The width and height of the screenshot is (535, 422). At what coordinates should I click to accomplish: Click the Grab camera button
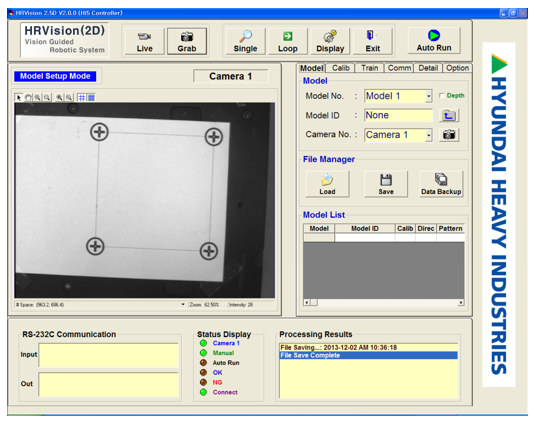click(x=187, y=41)
